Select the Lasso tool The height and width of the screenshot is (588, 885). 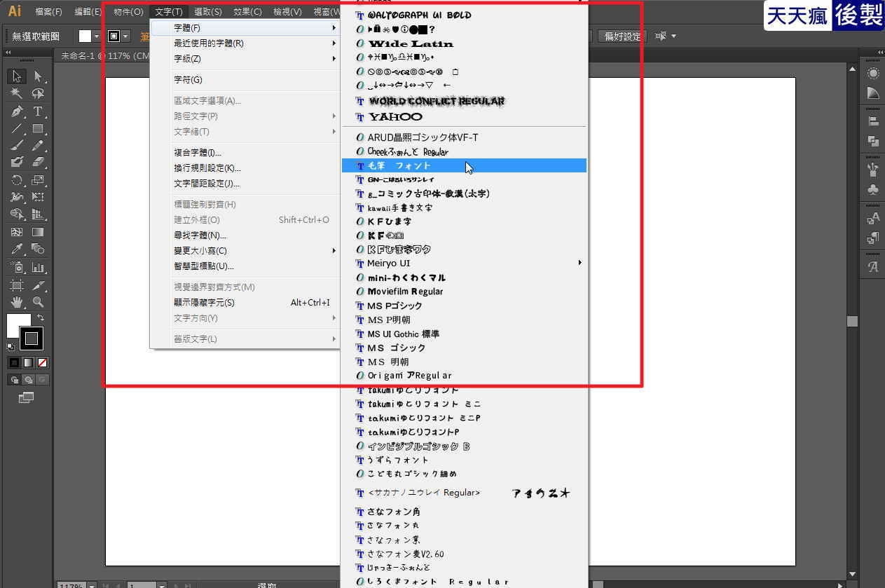pos(38,93)
